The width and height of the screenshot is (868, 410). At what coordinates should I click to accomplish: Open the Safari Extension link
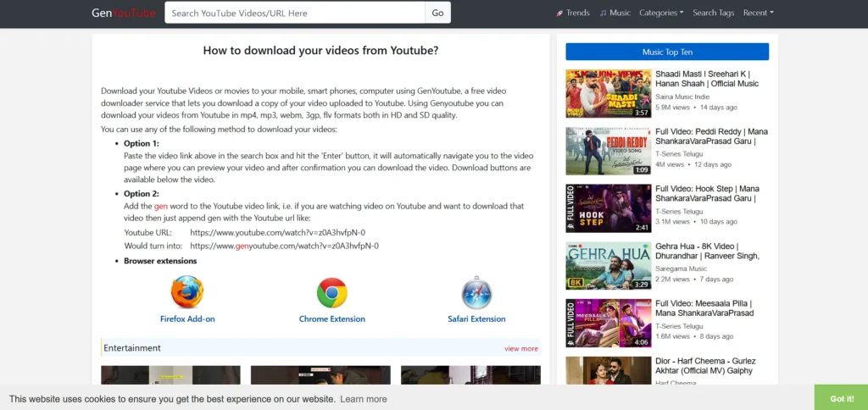pos(476,319)
